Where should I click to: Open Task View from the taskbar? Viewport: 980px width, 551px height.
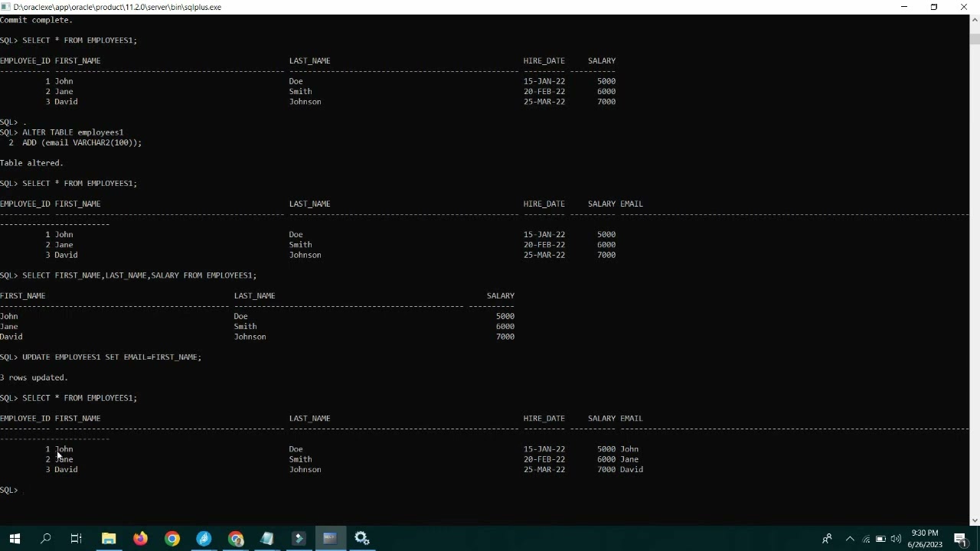point(77,539)
